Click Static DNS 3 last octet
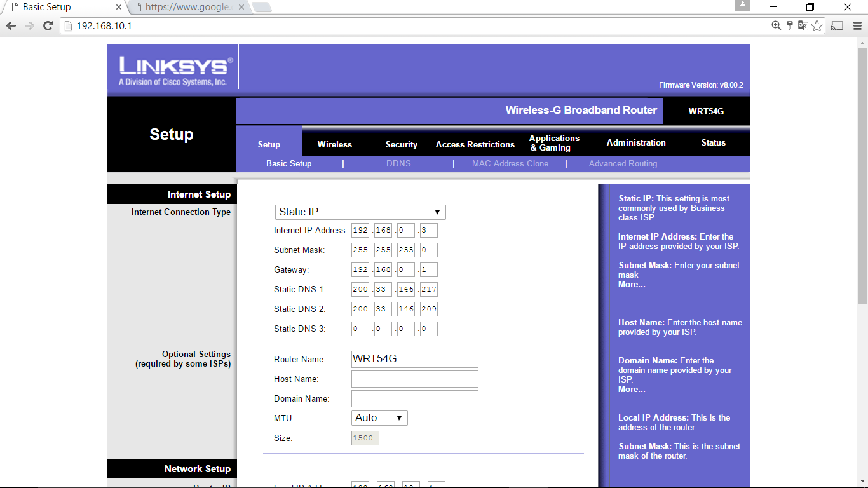The height and width of the screenshot is (488, 868). pyautogui.click(x=429, y=329)
